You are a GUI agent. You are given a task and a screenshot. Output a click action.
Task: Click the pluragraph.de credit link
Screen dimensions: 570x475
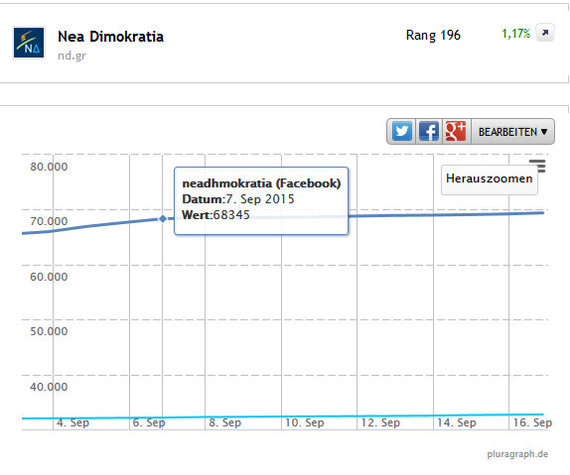[x=517, y=454]
